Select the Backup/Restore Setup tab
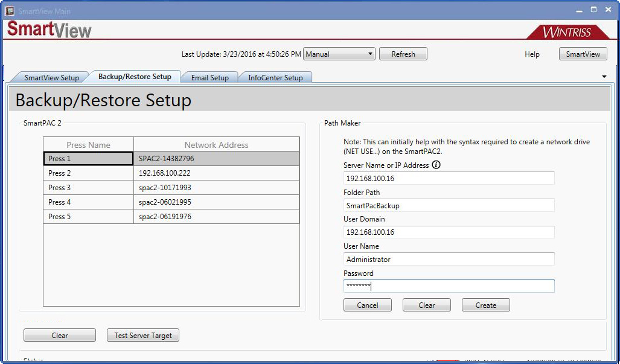 pos(135,76)
